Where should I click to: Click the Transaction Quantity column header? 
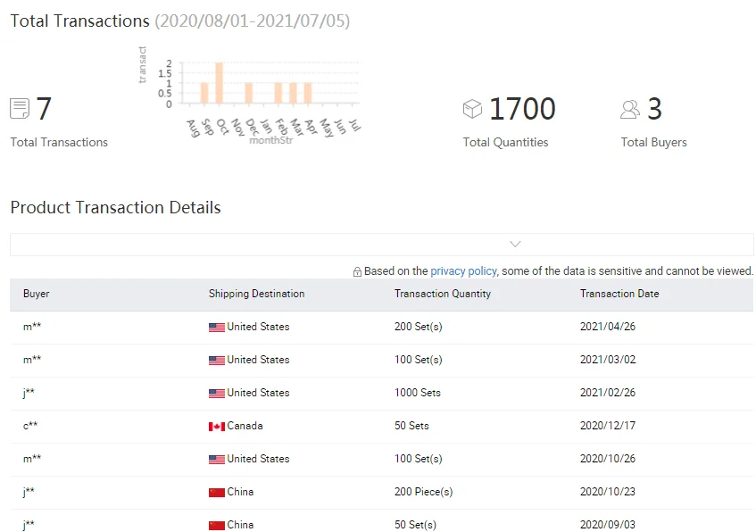pos(442,294)
